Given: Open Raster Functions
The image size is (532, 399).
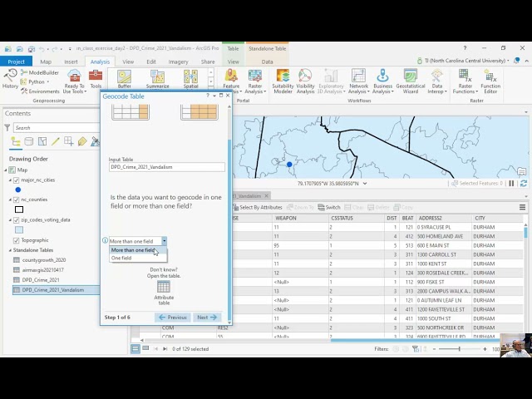Looking at the screenshot, I should pos(465,81).
